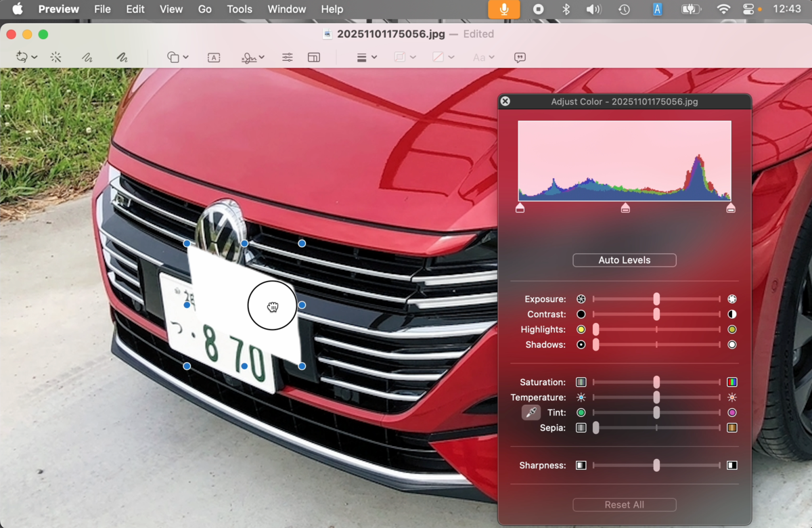
Task: Click the warm temperature sun icon
Action: point(731,397)
